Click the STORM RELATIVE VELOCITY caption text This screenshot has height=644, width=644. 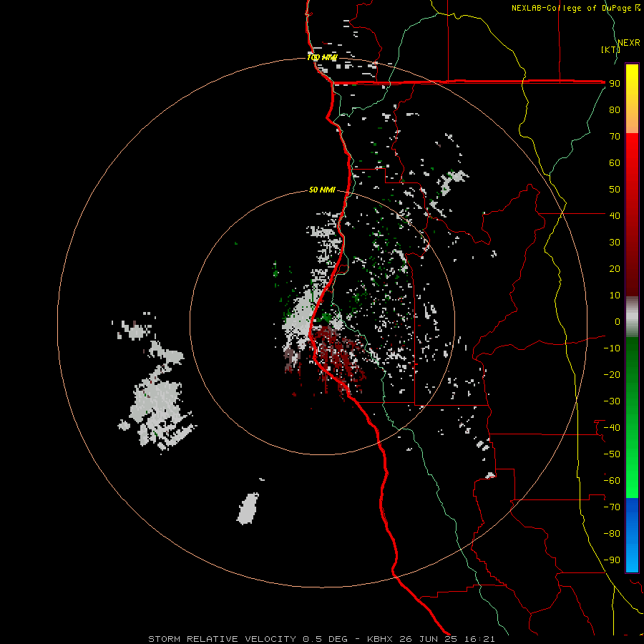coord(223,639)
